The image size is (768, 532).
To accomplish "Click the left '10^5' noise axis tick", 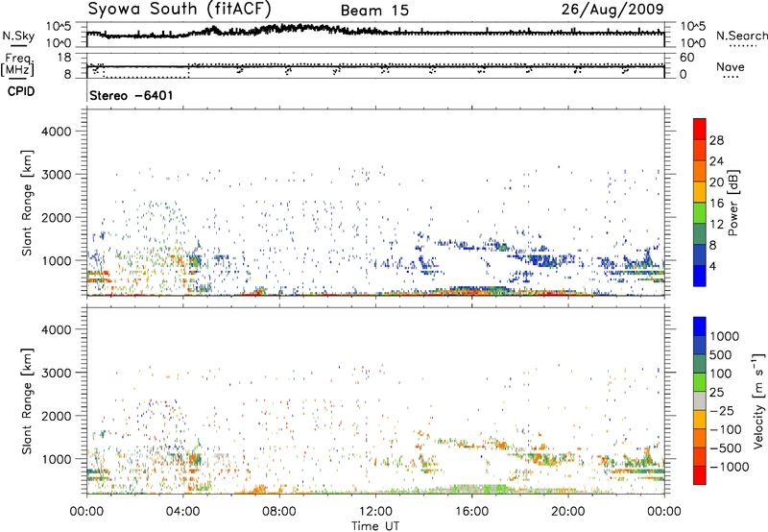I will pyautogui.click(x=59, y=27).
